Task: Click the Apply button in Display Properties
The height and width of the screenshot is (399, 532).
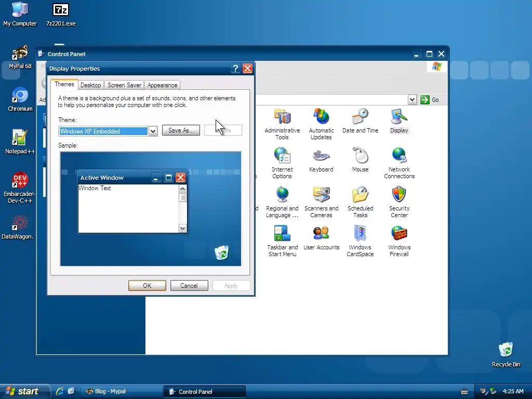Action: [231, 286]
